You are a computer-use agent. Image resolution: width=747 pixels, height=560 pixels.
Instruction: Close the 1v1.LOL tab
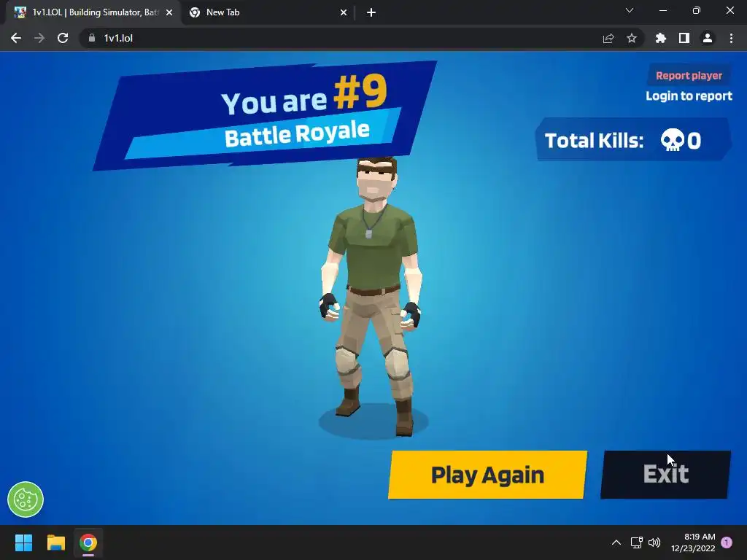coord(169,13)
